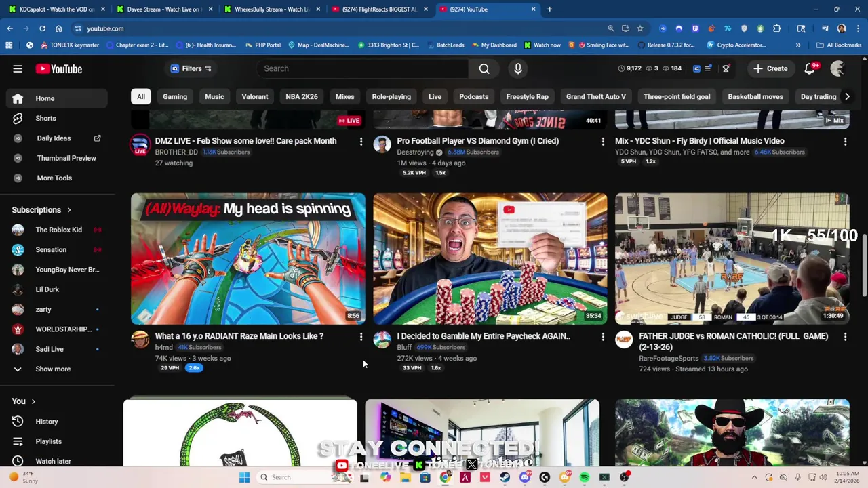The height and width of the screenshot is (488, 868).
Task: Click the browser reload button
Action: point(42,28)
